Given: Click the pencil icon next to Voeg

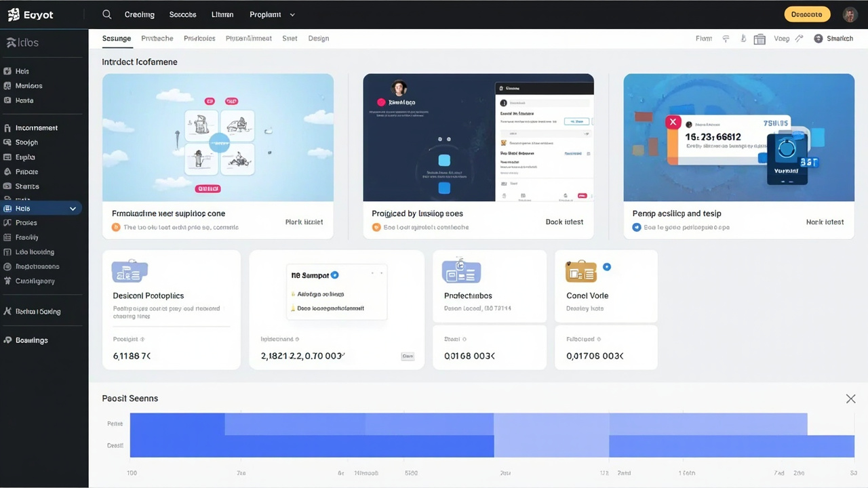Looking at the screenshot, I should pos(799,39).
